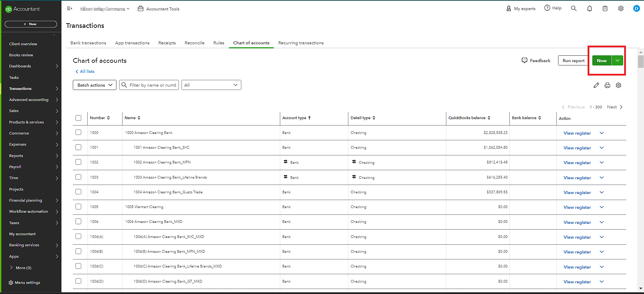Screen dimensions: 644x294
Task: Check the box for account 1006
Action: (79, 221)
